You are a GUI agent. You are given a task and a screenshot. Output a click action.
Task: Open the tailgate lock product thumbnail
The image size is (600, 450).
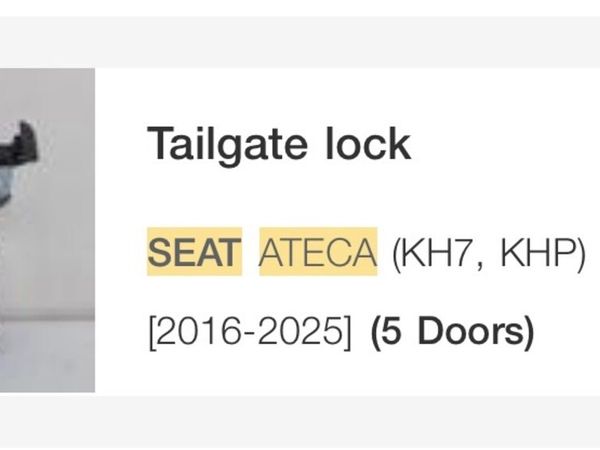(x=47, y=230)
